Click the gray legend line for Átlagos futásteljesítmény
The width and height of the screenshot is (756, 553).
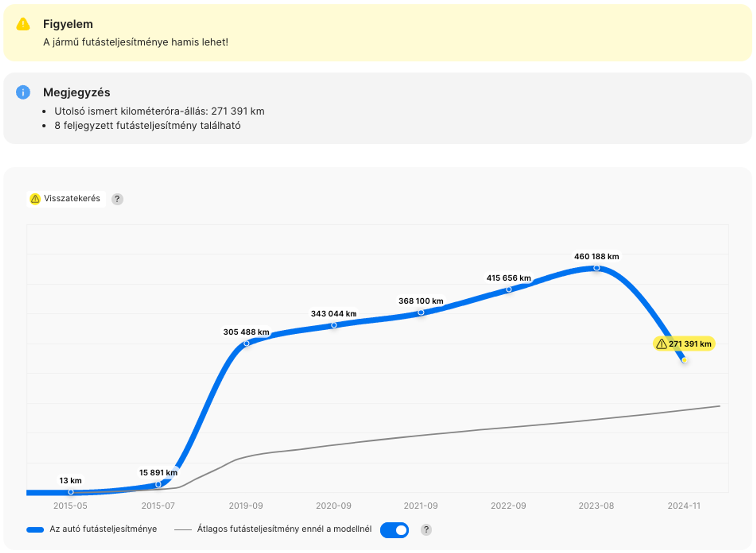pos(183,530)
